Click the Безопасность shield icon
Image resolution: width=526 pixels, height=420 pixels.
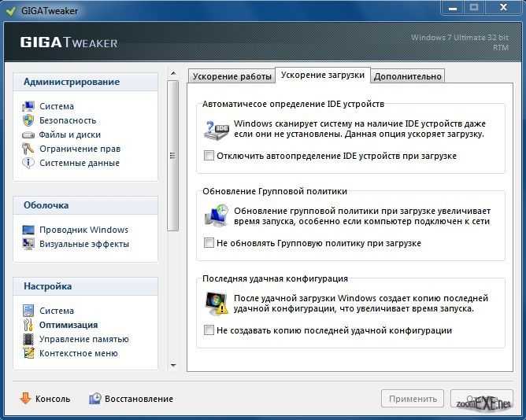28,120
